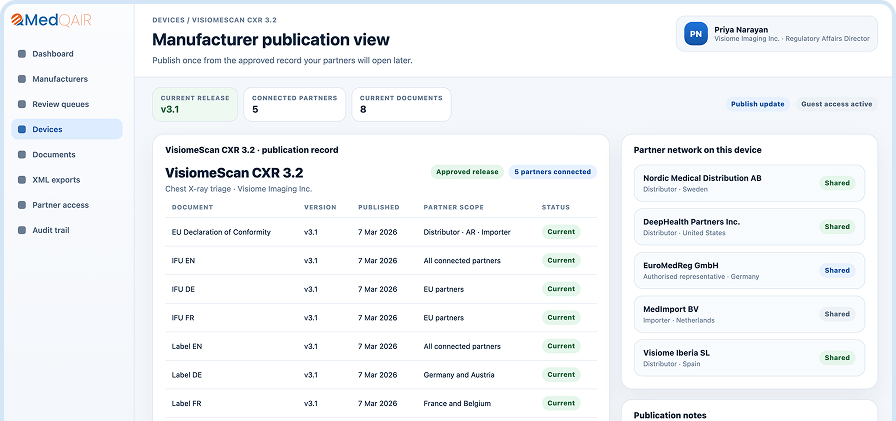Click the Audit trail sidebar icon
Image resolution: width=896 pixels, height=421 pixels.
[22, 230]
